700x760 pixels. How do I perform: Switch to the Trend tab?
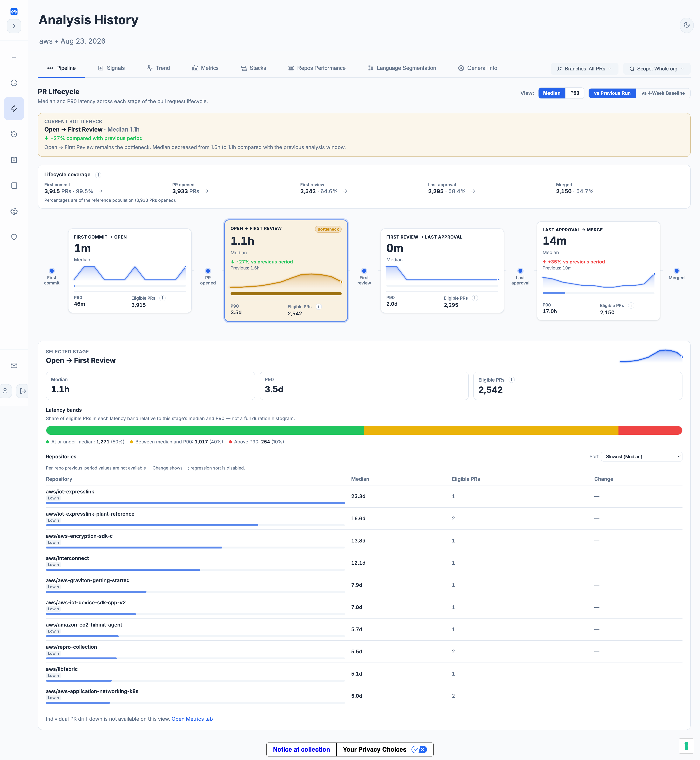[158, 68]
